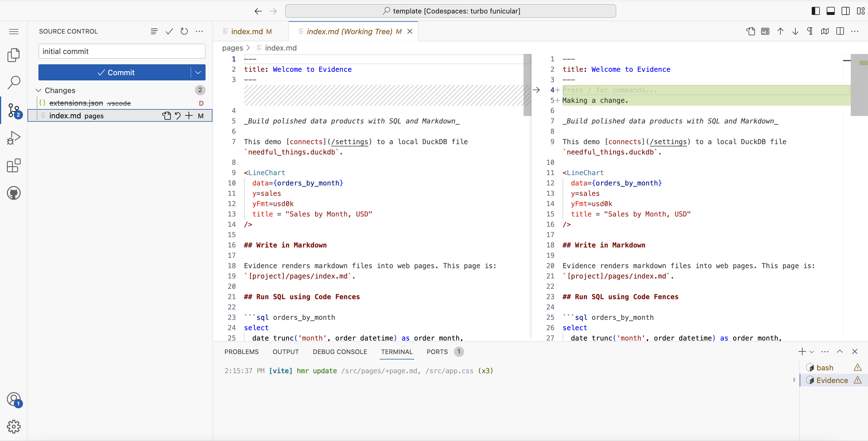Collapse the Changes section
The width and height of the screenshot is (868, 441).
(38, 90)
